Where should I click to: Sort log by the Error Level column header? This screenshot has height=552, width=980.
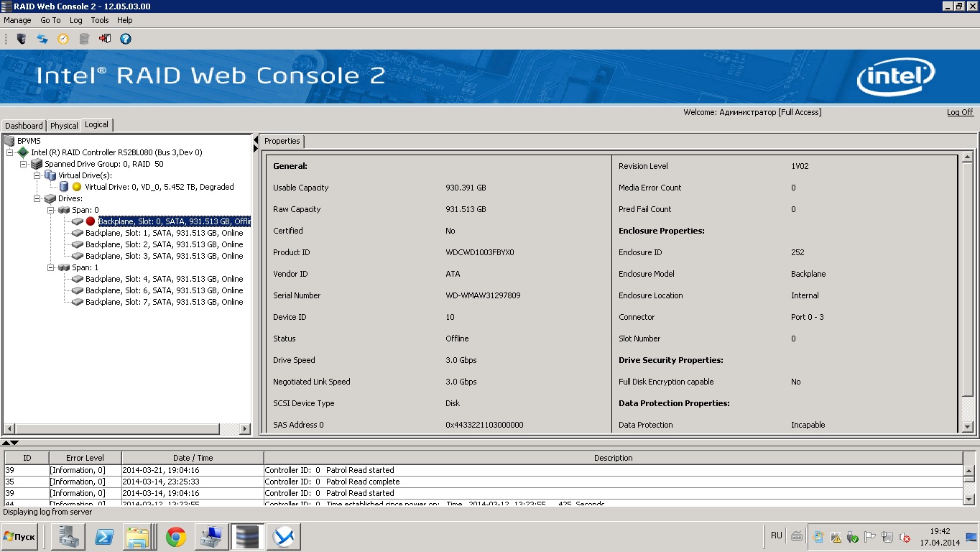[x=85, y=458]
